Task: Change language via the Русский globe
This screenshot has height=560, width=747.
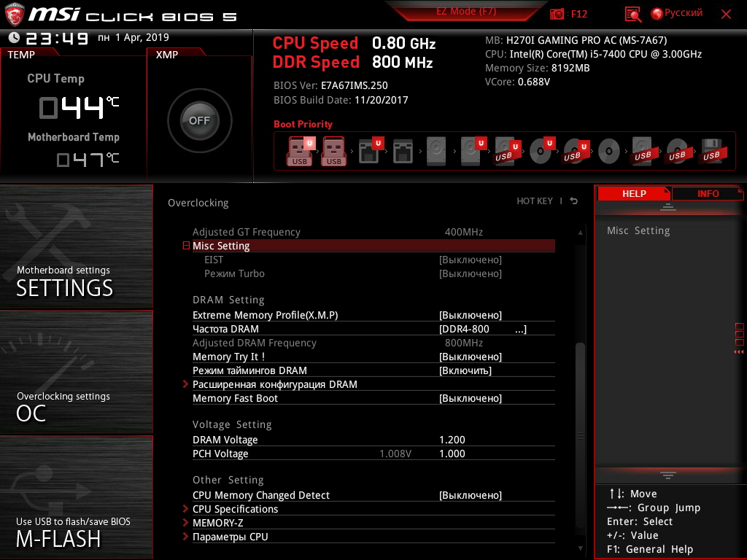Action: pos(676,13)
